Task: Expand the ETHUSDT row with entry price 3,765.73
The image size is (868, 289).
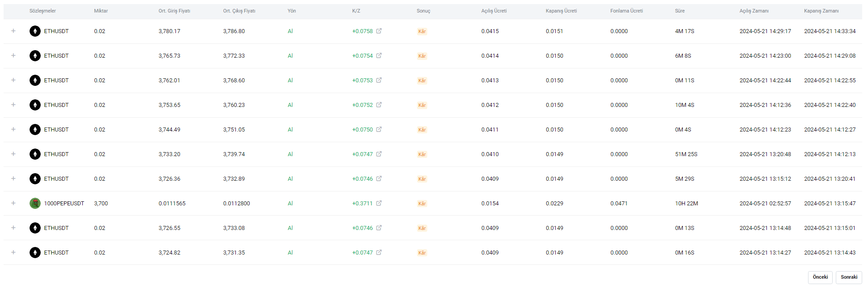Action: [13, 55]
